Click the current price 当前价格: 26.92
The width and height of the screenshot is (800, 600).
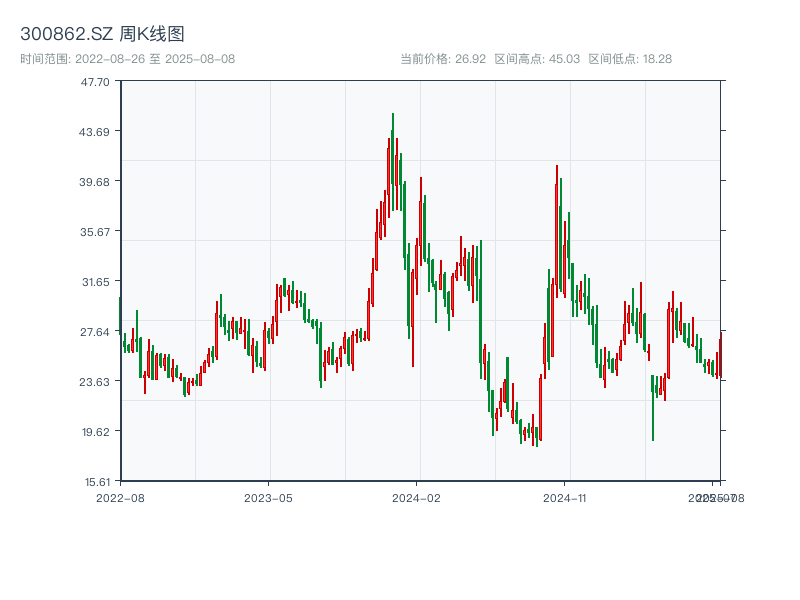tap(443, 59)
